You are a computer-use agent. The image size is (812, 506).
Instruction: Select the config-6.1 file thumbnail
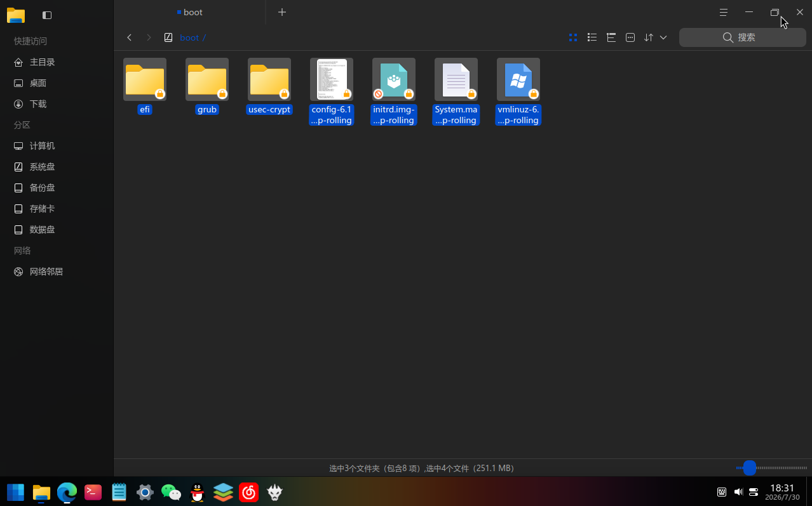click(332, 79)
